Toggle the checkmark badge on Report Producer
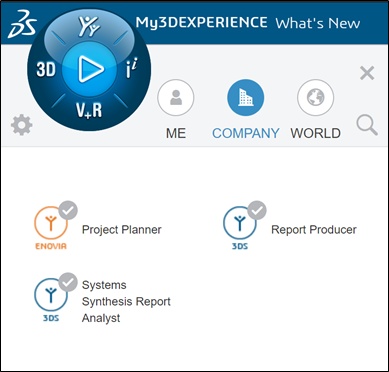This screenshot has width=389, height=372. click(257, 210)
